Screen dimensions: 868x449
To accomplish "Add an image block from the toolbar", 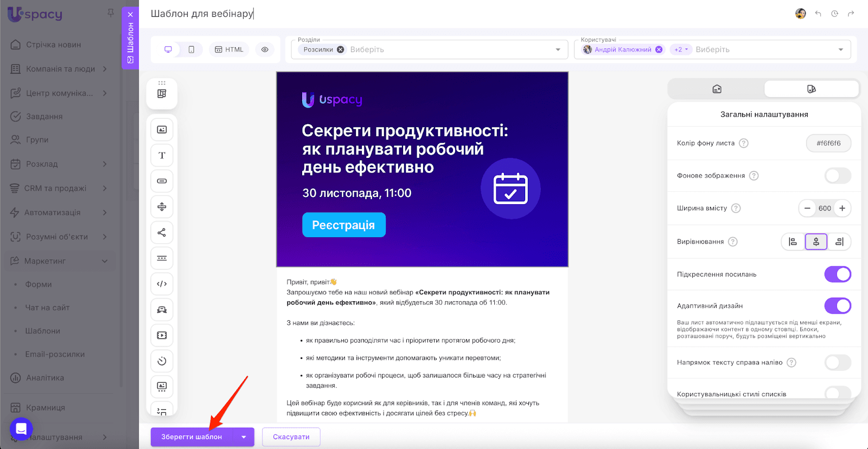I will point(162,130).
